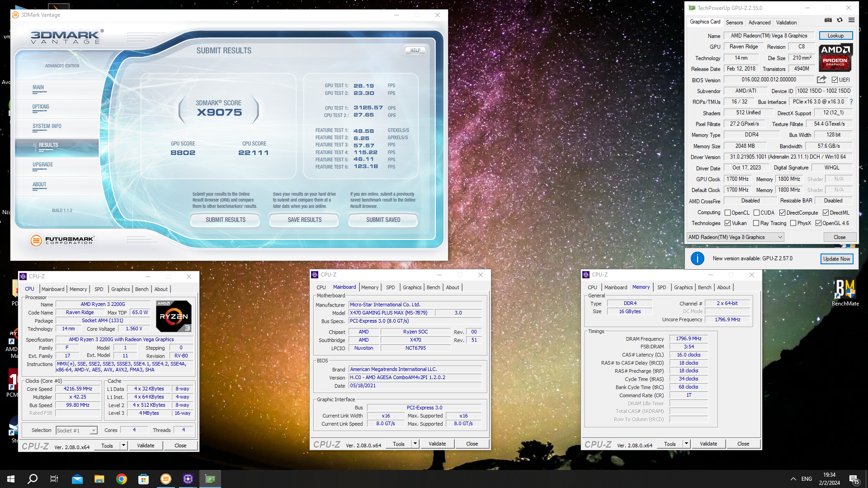
Task: Open File Explorer from the taskbar
Action: pyautogui.click(x=99, y=479)
